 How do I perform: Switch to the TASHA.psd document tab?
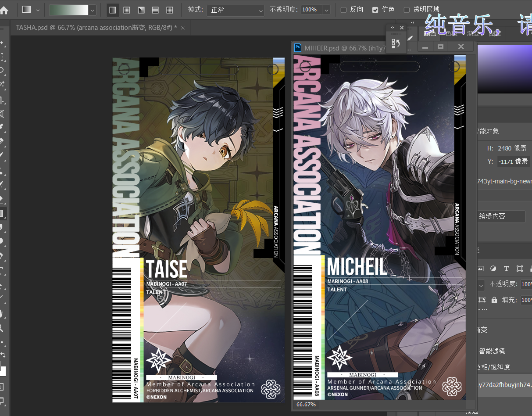(x=96, y=28)
